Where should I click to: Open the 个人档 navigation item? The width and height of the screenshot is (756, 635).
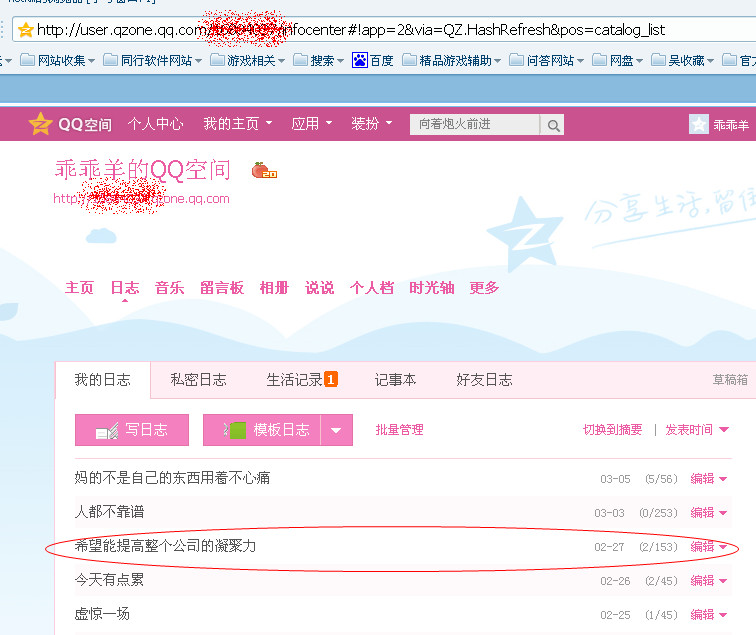click(x=371, y=288)
